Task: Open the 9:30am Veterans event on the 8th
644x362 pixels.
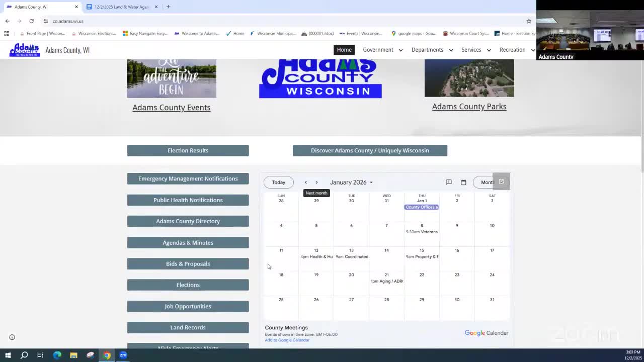Action: click(x=422, y=232)
